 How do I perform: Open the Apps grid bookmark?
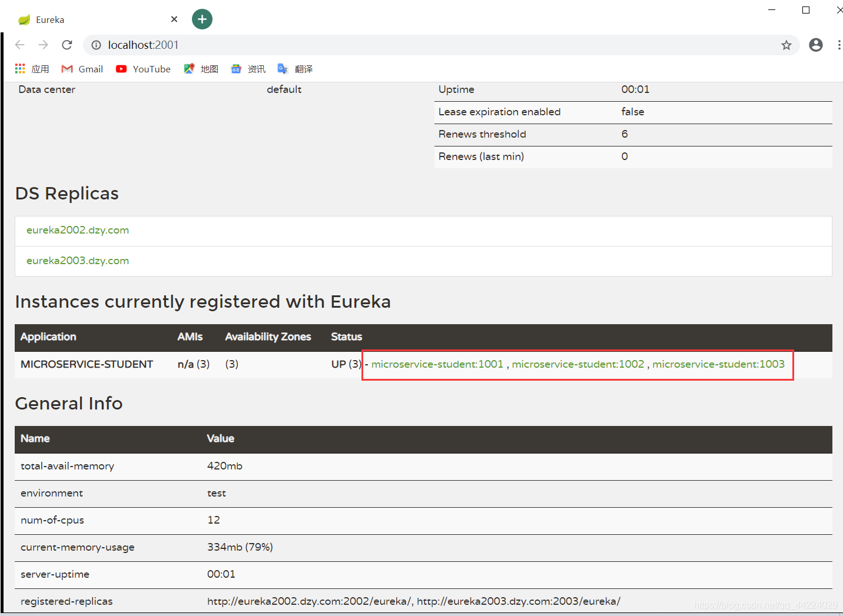click(x=32, y=69)
